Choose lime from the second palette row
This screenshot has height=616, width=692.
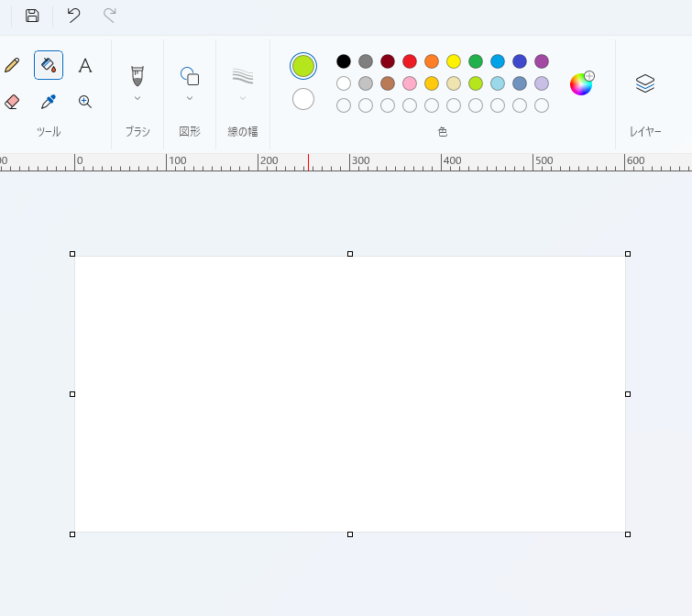point(476,83)
